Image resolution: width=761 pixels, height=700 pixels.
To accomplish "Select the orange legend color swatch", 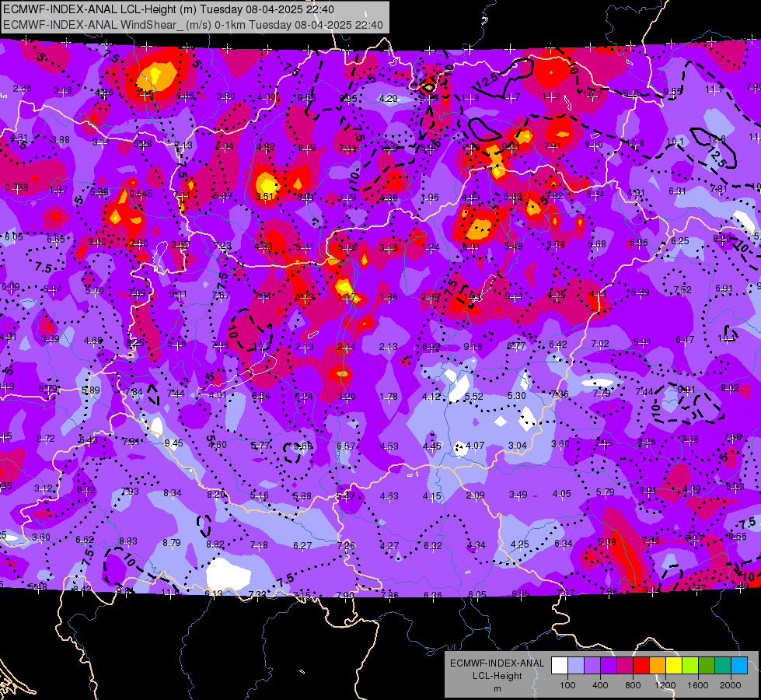I will 658,666.
